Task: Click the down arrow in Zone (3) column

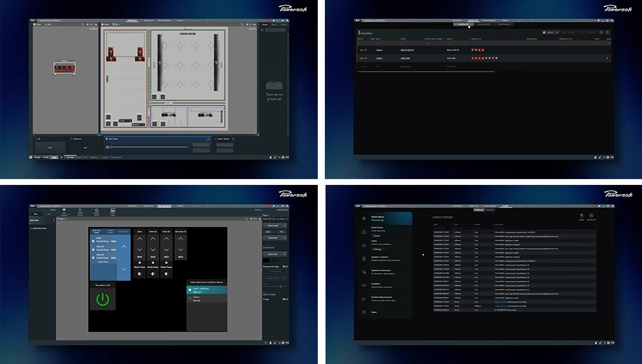Action: click(166, 249)
